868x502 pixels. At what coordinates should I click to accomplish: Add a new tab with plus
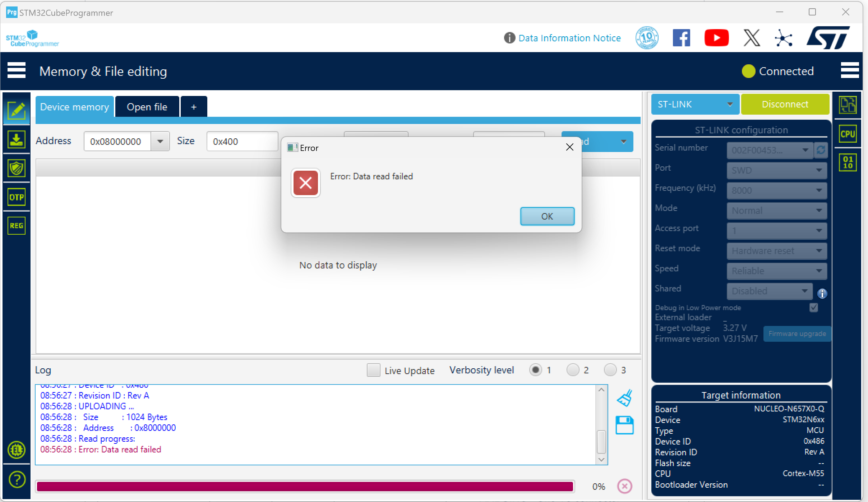(194, 107)
